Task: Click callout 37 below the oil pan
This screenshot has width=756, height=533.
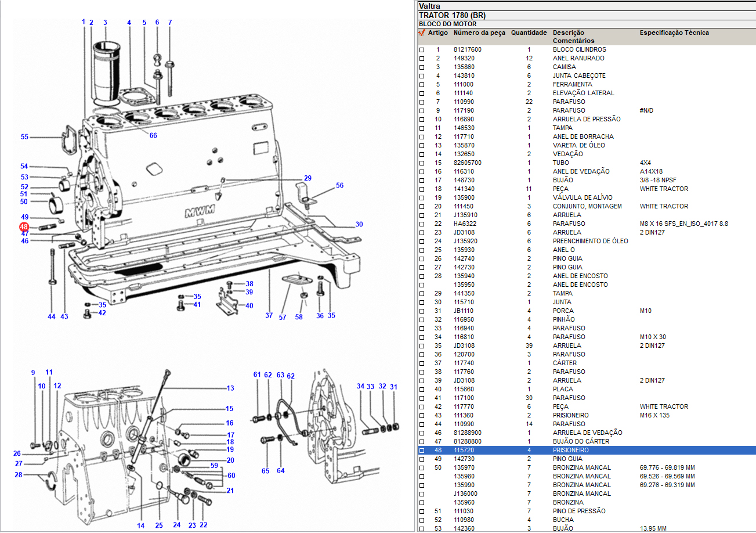Action: pos(269,315)
